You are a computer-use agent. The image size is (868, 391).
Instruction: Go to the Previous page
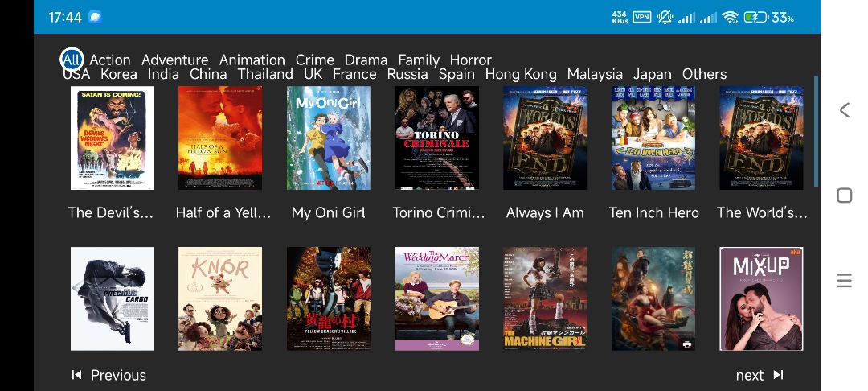109,375
